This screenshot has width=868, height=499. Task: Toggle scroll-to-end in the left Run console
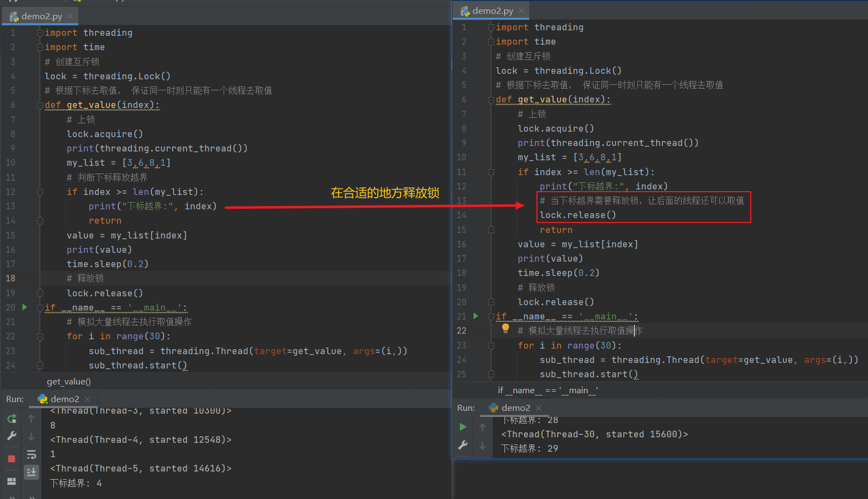(31, 472)
